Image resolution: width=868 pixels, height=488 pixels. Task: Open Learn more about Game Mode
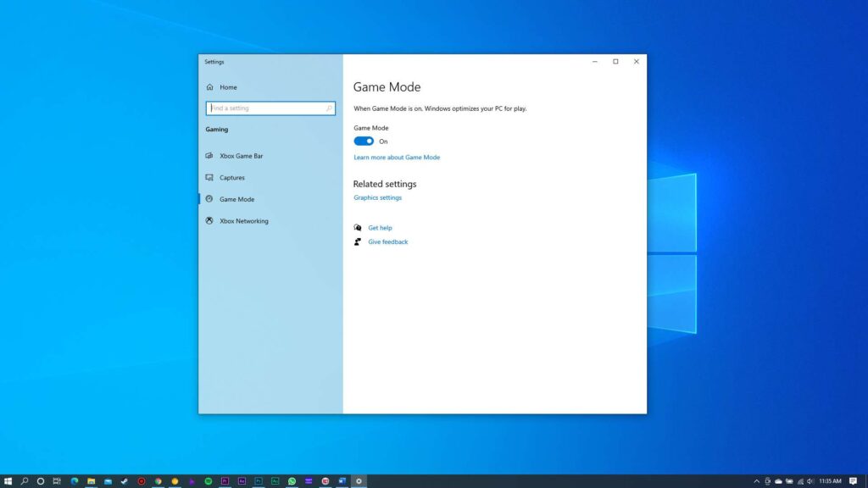tap(397, 157)
